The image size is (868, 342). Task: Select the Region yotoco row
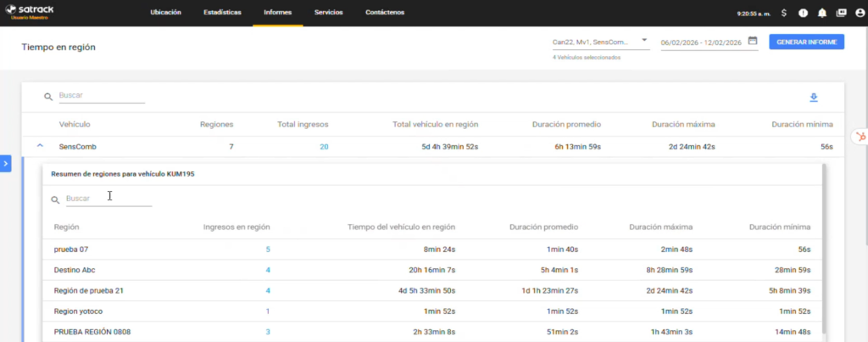click(431, 311)
